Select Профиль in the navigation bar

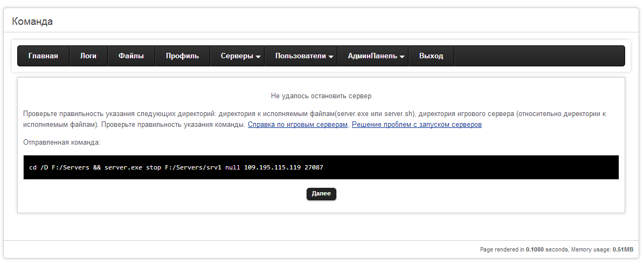(182, 56)
